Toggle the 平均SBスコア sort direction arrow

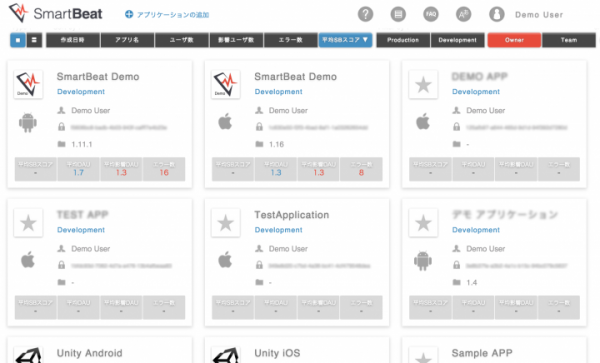click(365, 39)
